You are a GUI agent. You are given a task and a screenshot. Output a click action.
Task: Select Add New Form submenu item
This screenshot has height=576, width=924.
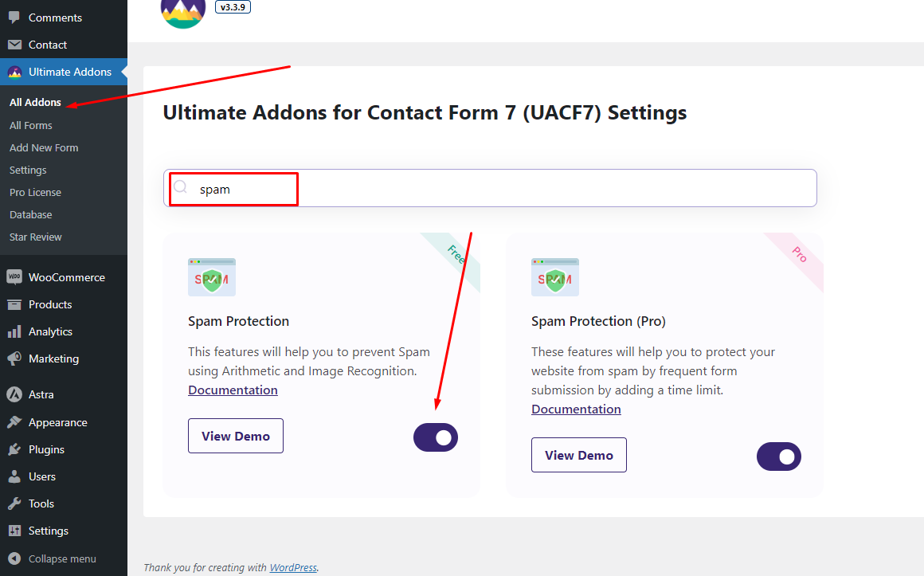click(x=44, y=147)
